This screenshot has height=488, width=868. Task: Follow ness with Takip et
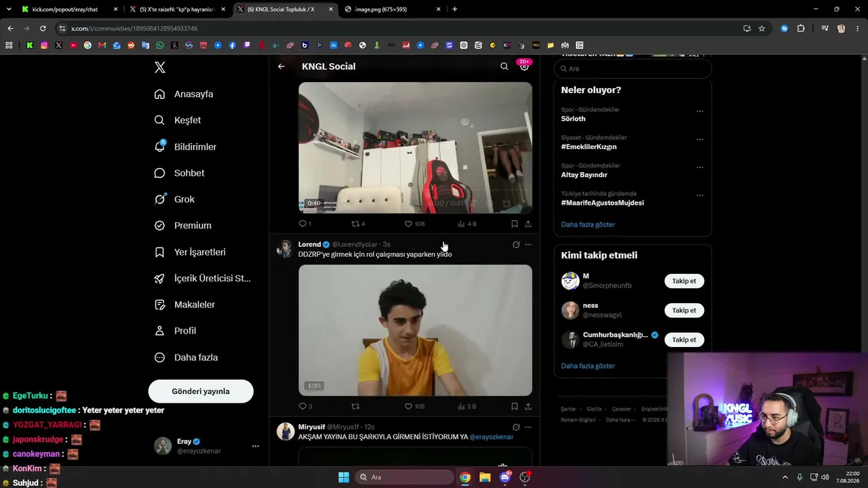tap(684, 310)
